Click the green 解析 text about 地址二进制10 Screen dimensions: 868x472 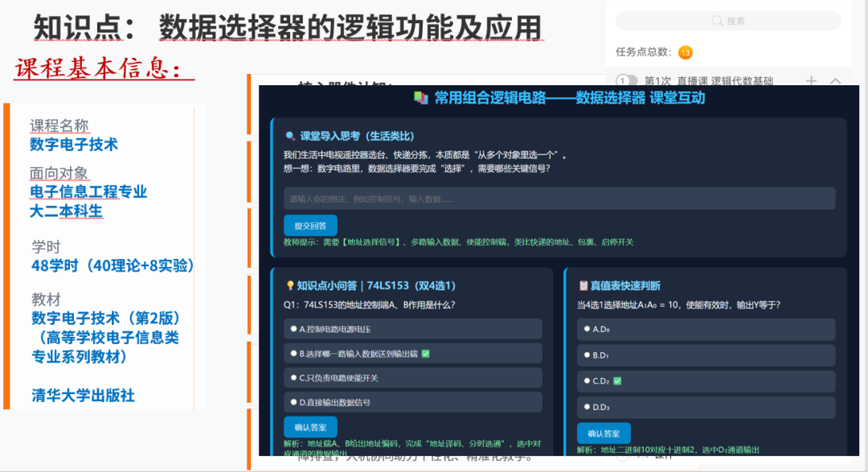tap(668, 449)
